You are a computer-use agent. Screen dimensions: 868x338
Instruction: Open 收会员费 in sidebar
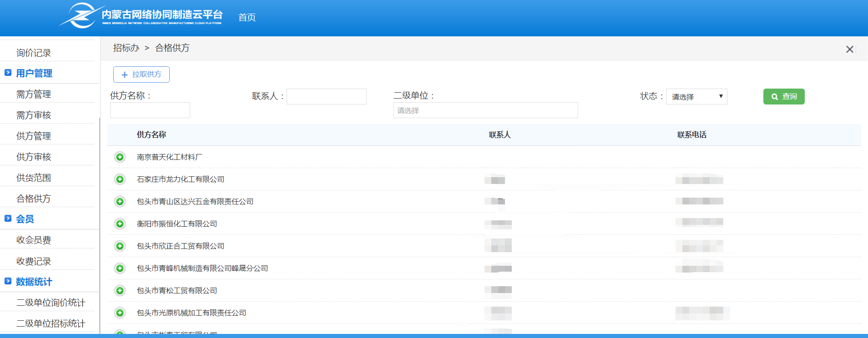pyautogui.click(x=34, y=240)
